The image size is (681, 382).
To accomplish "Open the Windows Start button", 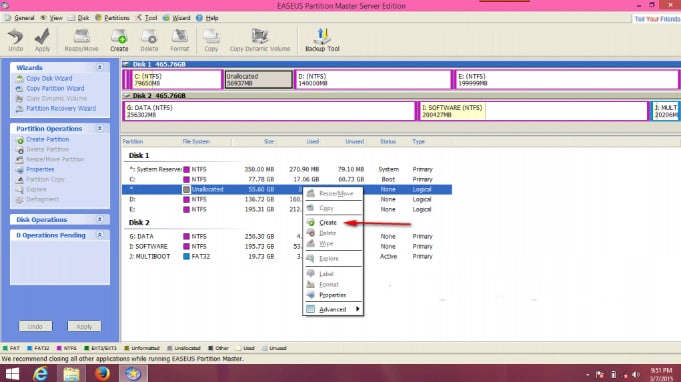I will pos(12,373).
